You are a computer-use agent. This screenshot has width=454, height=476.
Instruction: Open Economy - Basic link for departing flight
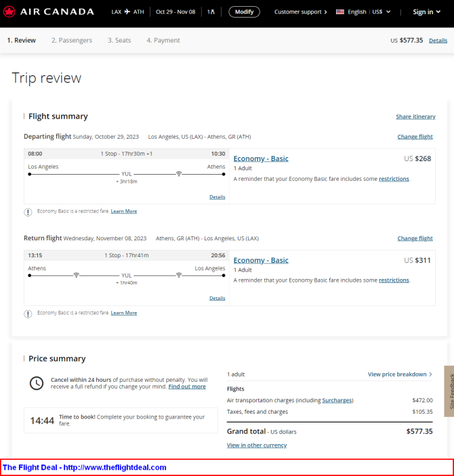[x=261, y=158]
